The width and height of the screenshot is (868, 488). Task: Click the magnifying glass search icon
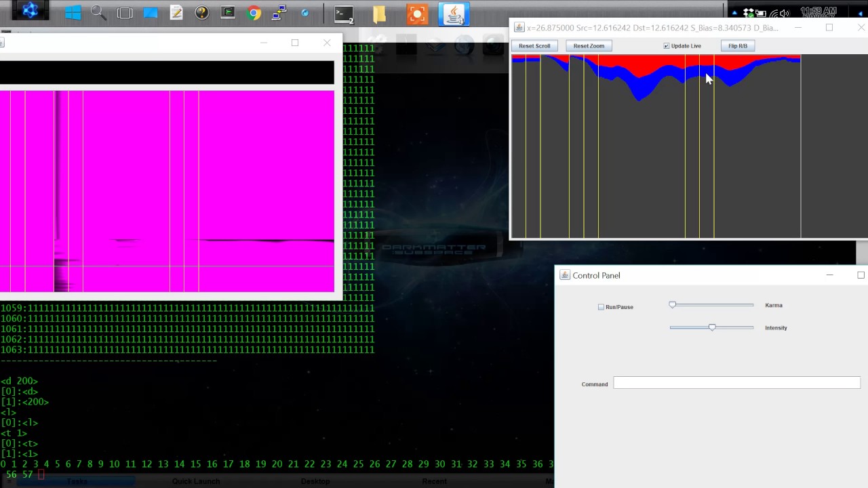98,13
